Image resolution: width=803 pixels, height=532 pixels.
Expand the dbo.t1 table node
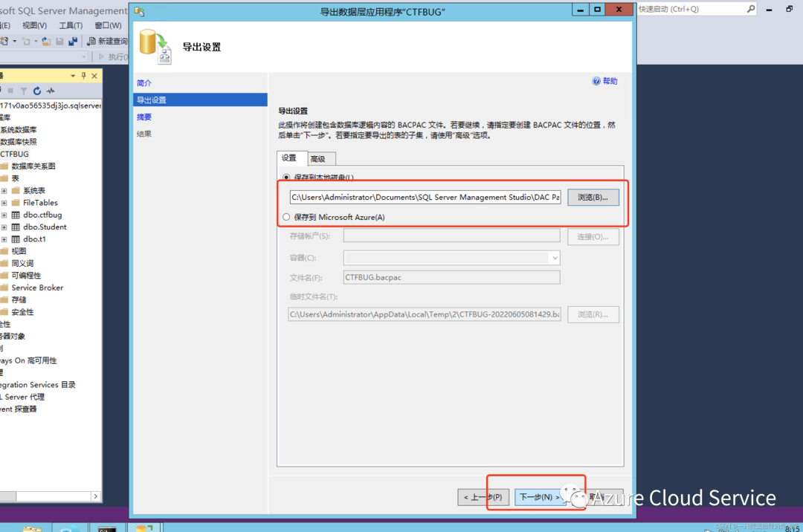tap(4, 239)
